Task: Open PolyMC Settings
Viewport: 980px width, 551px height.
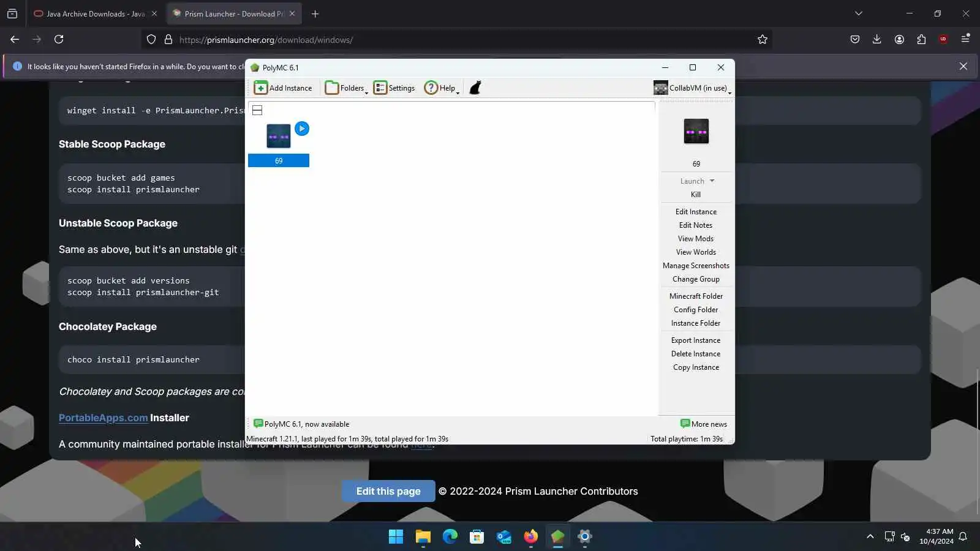Action: coord(394,88)
